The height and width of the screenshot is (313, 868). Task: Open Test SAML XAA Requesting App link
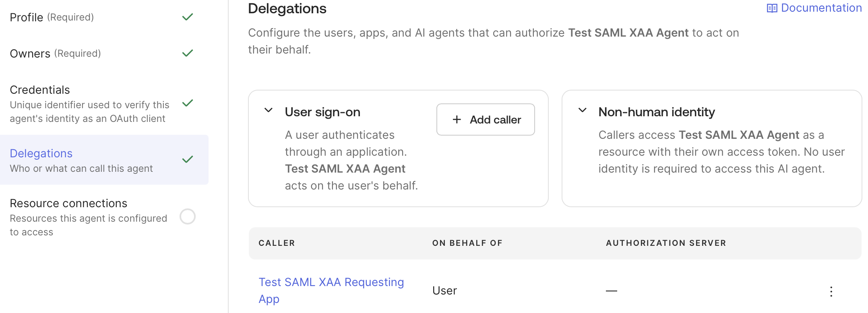click(x=331, y=290)
